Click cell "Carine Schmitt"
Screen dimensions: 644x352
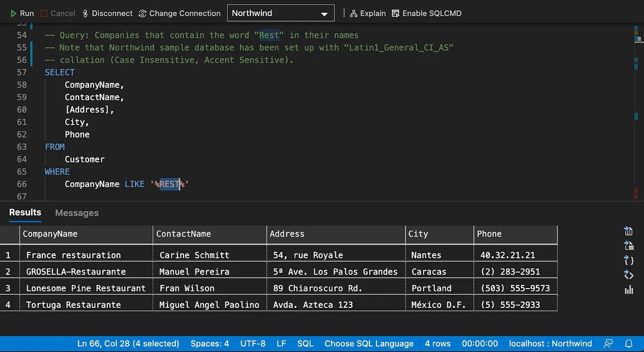click(x=210, y=255)
